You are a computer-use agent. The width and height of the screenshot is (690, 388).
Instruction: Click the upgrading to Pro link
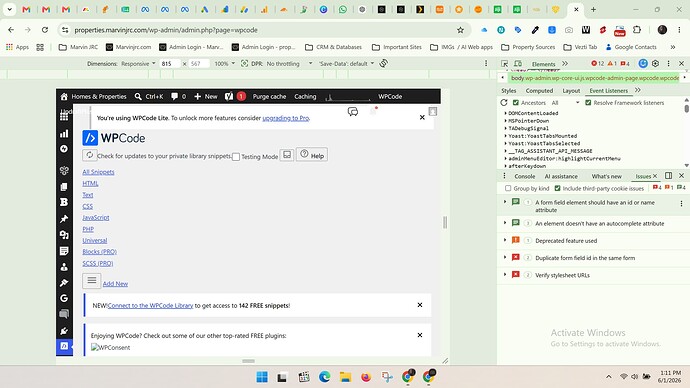(286, 118)
